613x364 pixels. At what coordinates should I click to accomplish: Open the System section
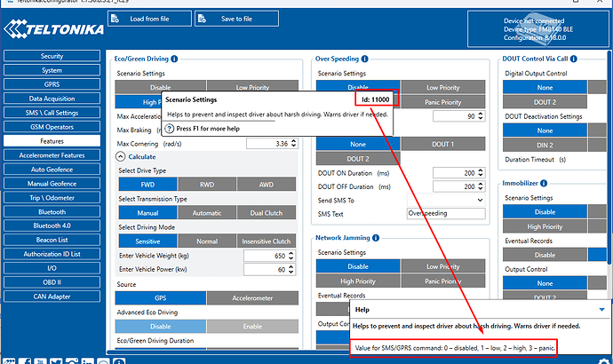click(x=52, y=70)
